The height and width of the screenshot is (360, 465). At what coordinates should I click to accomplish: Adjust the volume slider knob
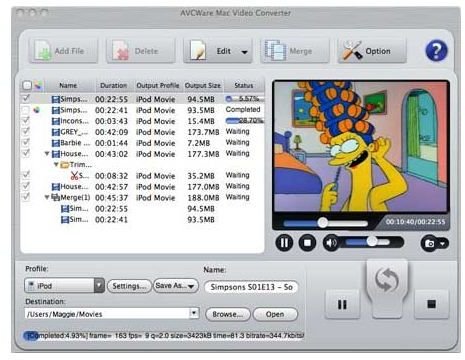[372, 241]
